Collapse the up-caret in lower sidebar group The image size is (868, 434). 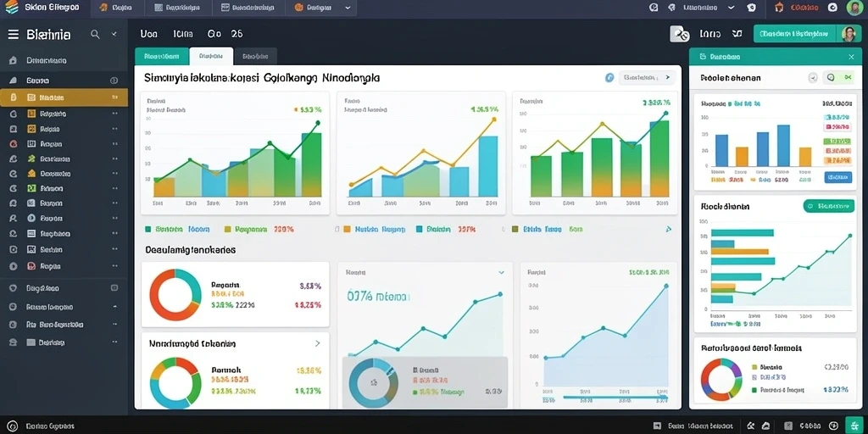(x=114, y=306)
